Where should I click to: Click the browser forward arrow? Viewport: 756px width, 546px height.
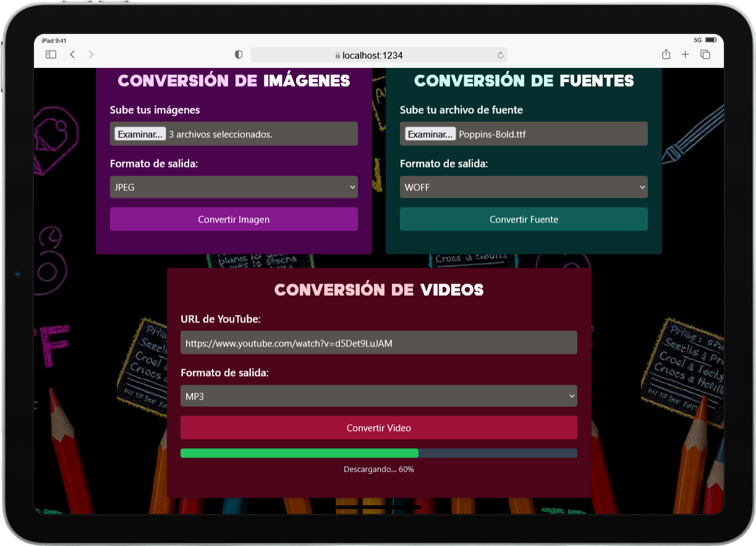pos(91,55)
